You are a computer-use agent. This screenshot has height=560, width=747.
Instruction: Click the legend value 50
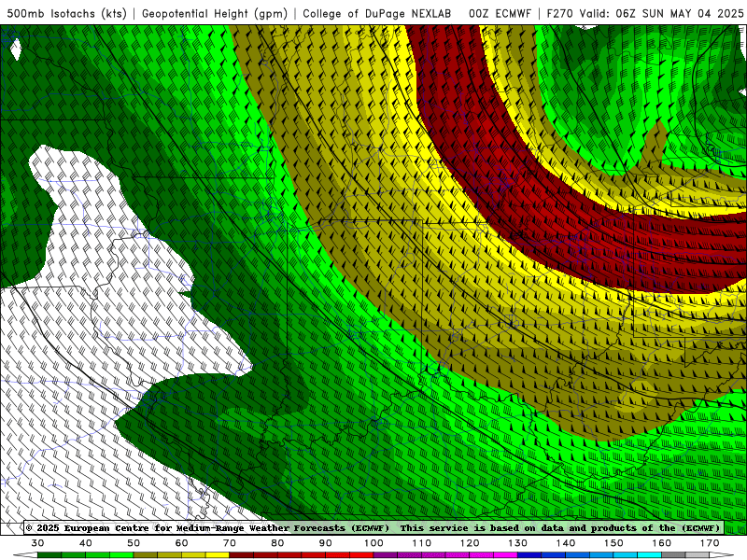pos(134,543)
